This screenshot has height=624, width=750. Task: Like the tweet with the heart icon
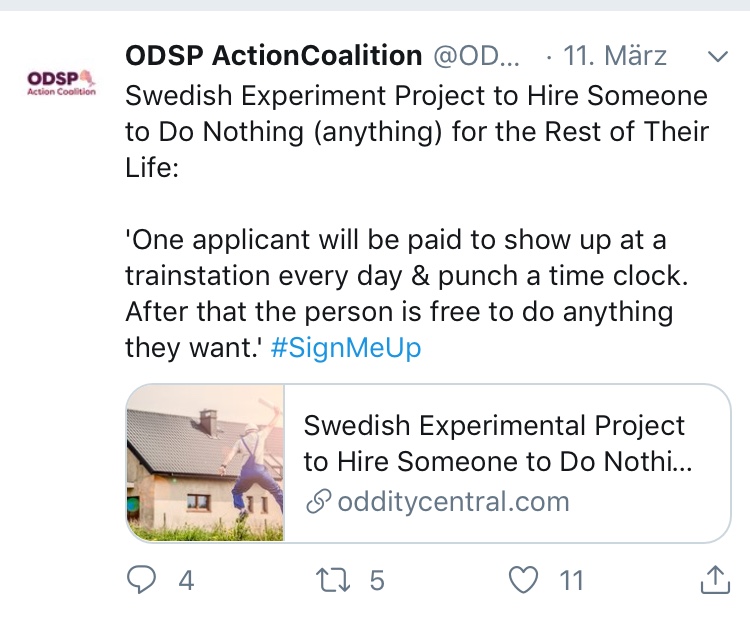coord(524,579)
